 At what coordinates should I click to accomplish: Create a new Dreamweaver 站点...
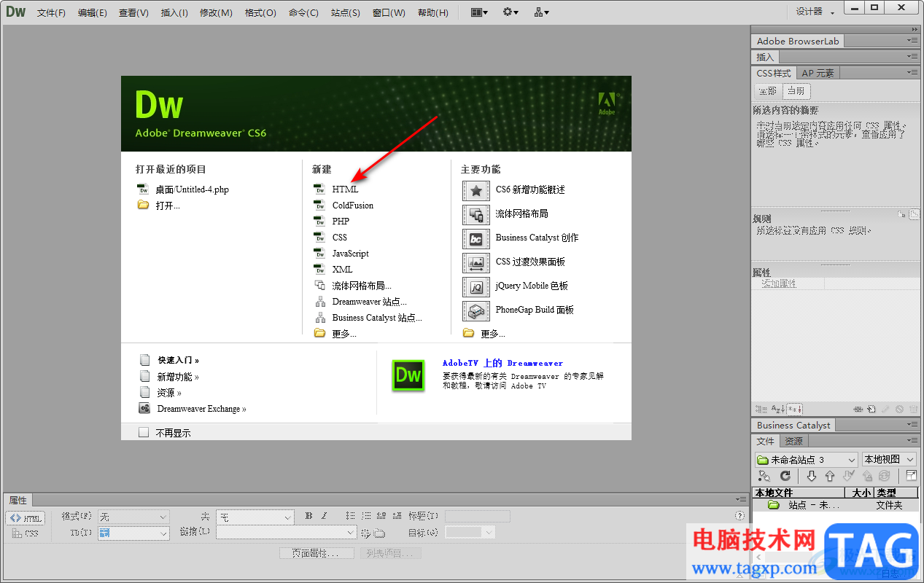(370, 302)
